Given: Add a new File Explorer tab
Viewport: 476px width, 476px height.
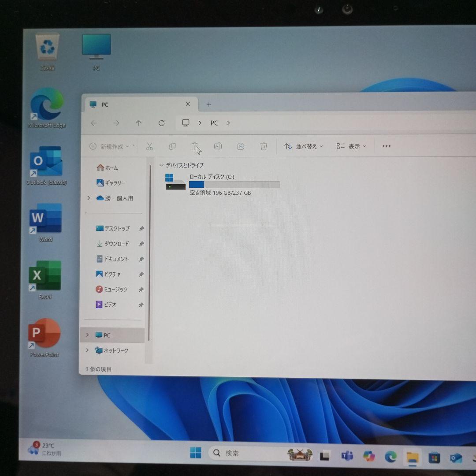Looking at the screenshot, I should click(209, 104).
